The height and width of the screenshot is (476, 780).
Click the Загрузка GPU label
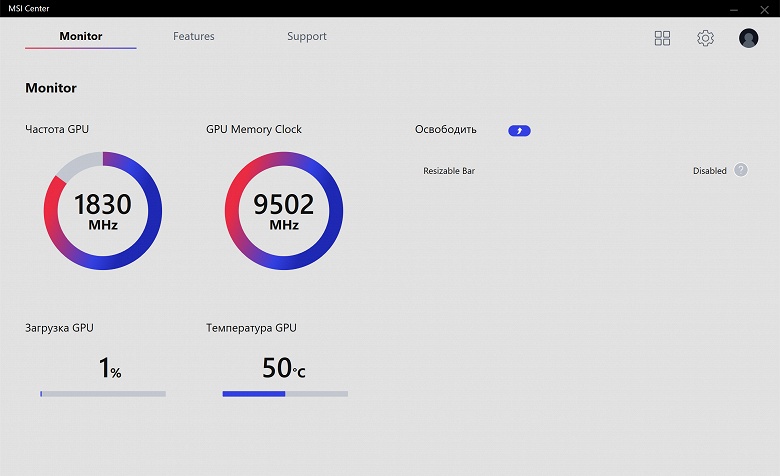click(59, 328)
